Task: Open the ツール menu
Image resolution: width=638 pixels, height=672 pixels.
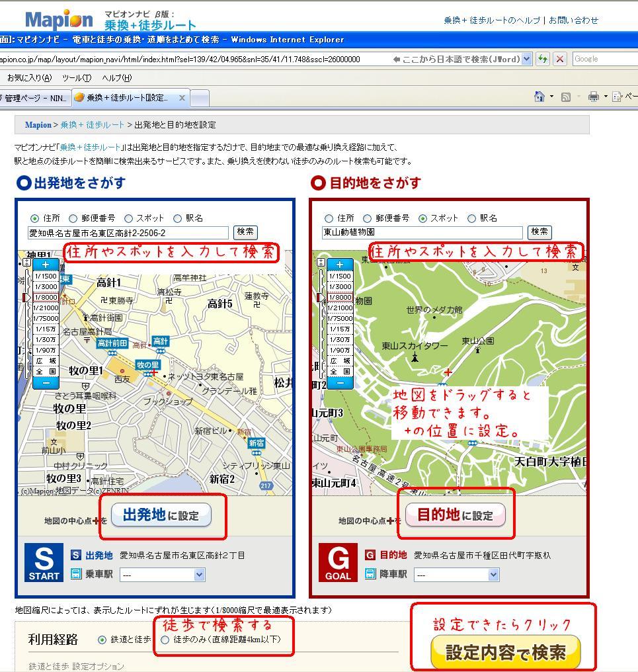Action: click(x=76, y=77)
